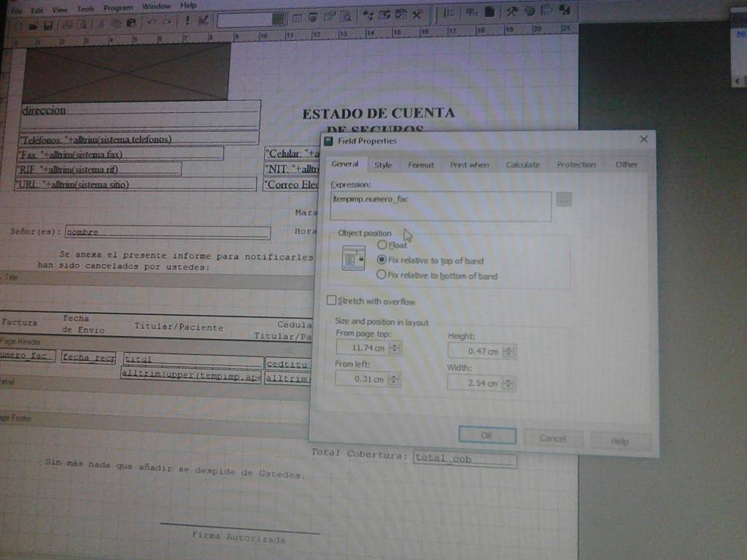Switch to the Print when tab
The height and width of the screenshot is (560, 747).
[469, 165]
